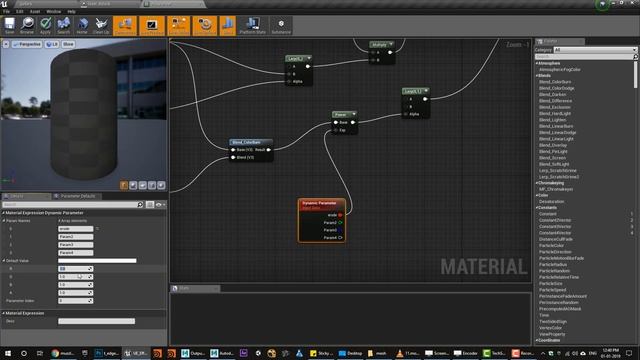640x360 pixels.
Task: Select ParticleColor in the palette
Action: (x=551, y=246)
